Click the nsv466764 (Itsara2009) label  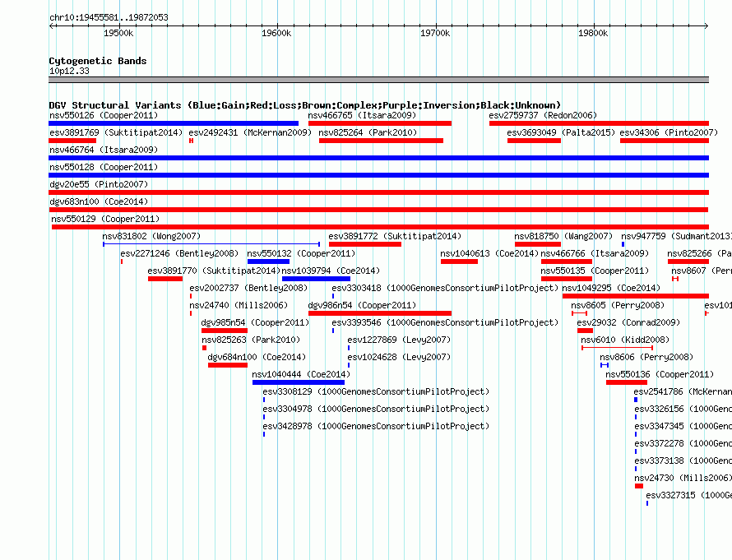tap(104, 150)
